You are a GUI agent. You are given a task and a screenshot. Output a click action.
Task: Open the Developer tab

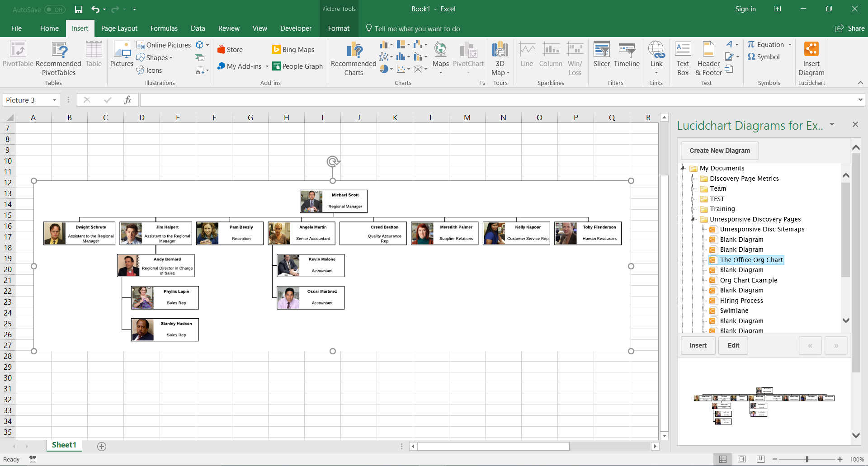click(x=296, y=28)
